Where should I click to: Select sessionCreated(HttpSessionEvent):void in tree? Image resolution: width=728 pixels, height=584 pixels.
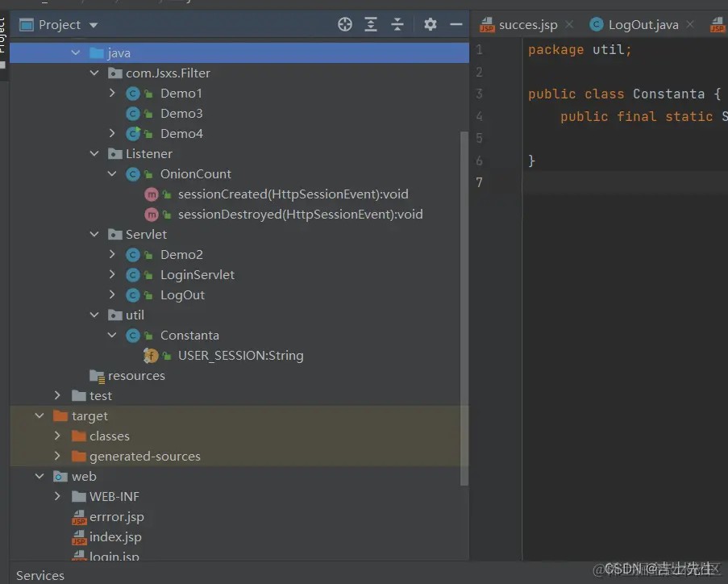293,194
